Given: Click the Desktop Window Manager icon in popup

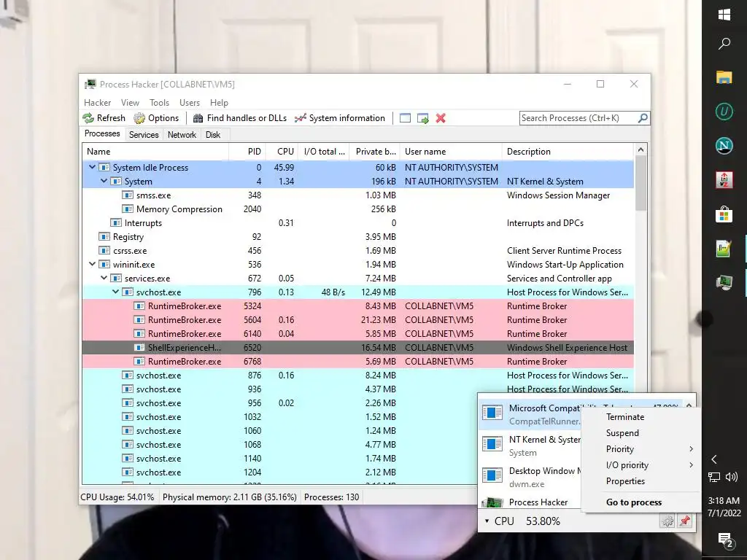Looking at the screenshot, I should click(x=492, y=475).
